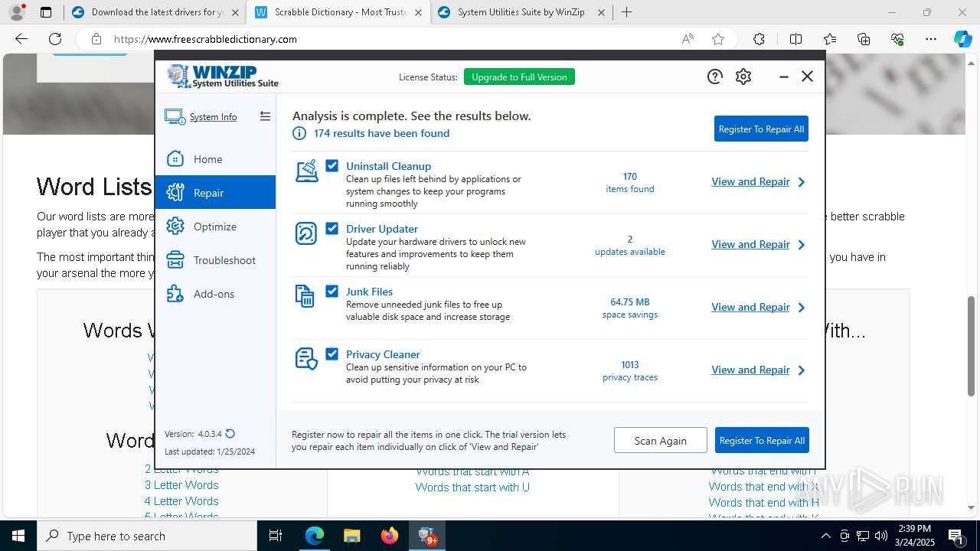The width and height of the screenshot is (980, 551).
Task: Uncheck the Uninstall Cleanup checkbox
Action: 332,165
